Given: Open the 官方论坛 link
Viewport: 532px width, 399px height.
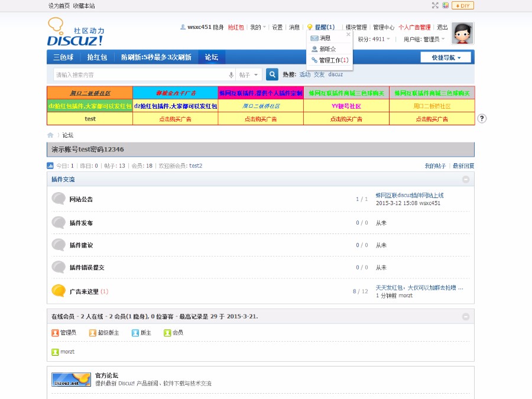Looking at the screenshot, I should tap(106, 375).
